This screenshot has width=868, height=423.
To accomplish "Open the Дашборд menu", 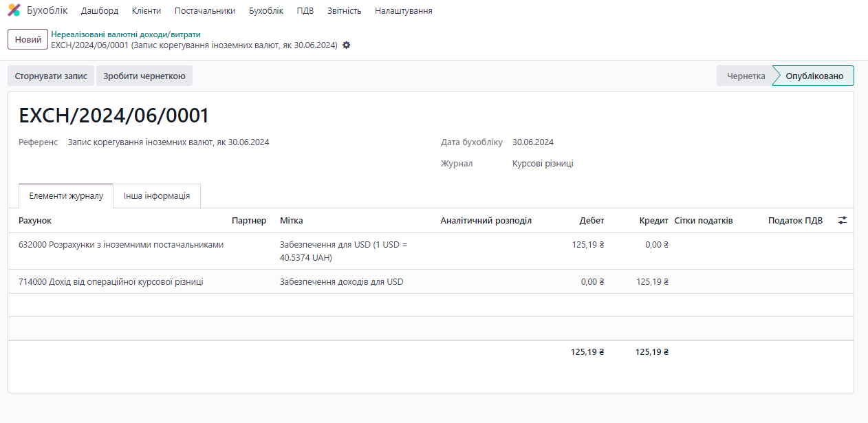I will click(x=100, y=11).
